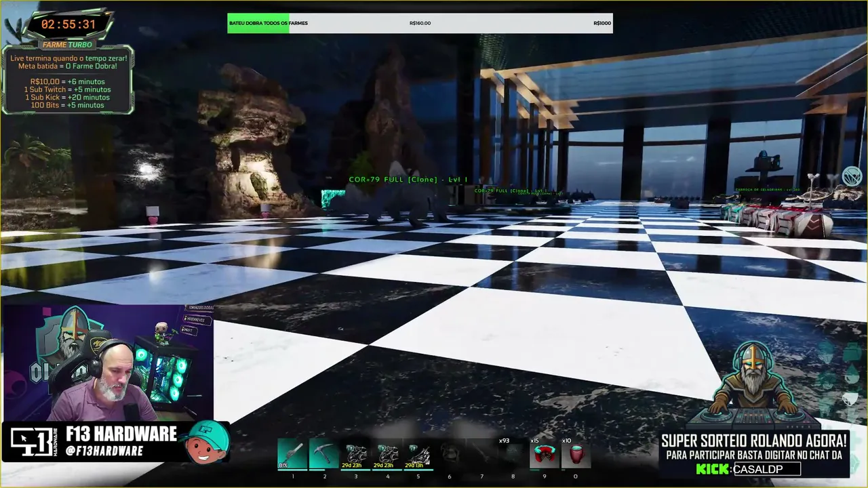This screenshot has width=868, height=488.
Task: Click the R$160.00 donation amount
Action: coord(420,23)
